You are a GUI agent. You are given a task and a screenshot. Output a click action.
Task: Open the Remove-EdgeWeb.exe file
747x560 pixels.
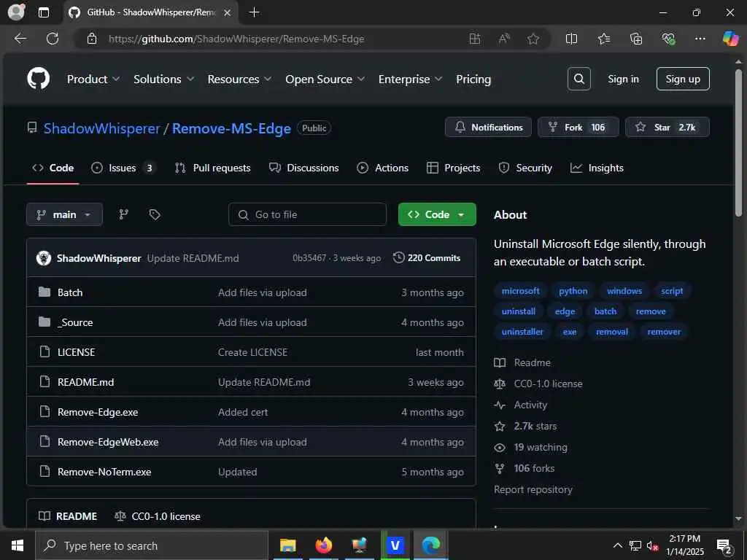click(108, 442)
